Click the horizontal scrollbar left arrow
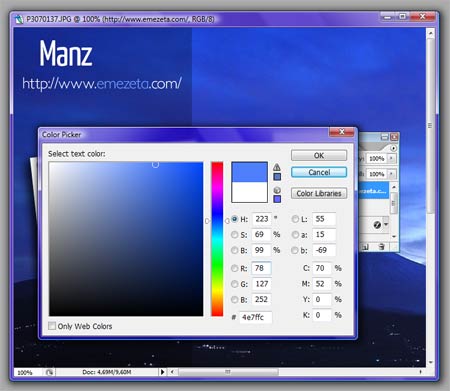The width and height of the screenshot is (450, 391). point(172,372)
